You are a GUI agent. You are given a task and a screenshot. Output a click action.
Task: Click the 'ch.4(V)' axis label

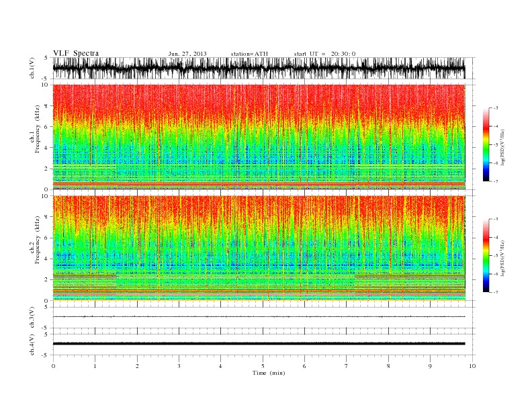[x=32, y=345]
